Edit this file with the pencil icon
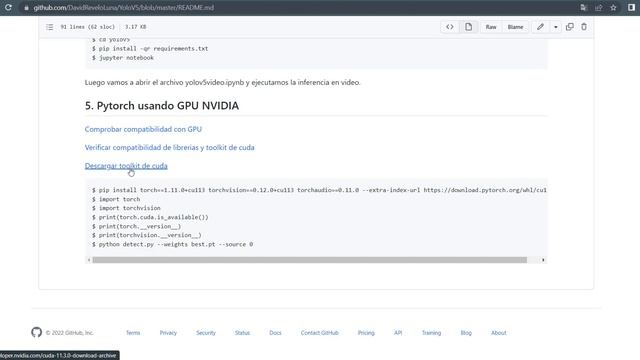Image resolution: width=640 pixels, height=360 pixels. (540, 27)
